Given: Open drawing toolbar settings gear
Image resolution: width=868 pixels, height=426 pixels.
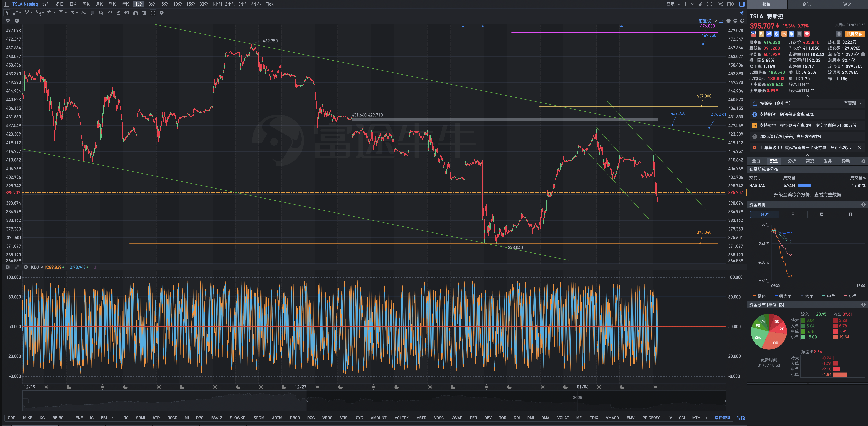Looking at the screenshot, I should coord(161,13).
